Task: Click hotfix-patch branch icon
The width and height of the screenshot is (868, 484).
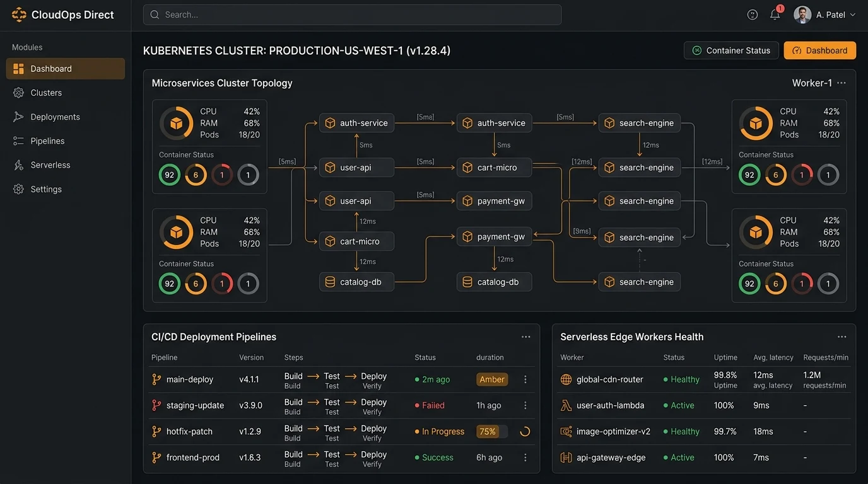Action: (156, 432)
